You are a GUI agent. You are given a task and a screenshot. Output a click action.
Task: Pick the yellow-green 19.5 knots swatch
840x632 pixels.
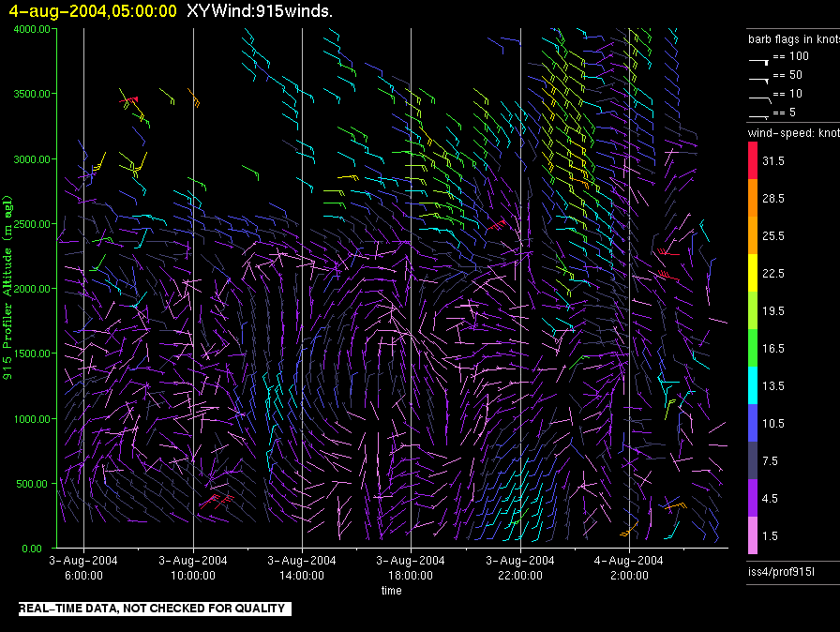753,310
